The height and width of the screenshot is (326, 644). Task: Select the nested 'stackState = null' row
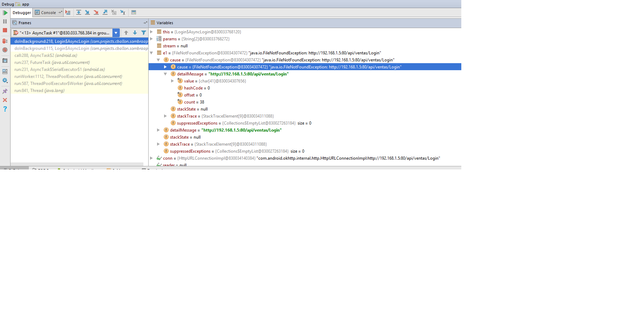[x=305, y=109]
